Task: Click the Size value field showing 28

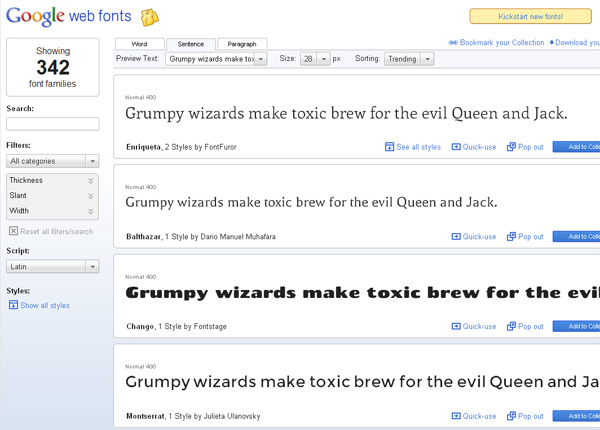Action: coord(308,59)
